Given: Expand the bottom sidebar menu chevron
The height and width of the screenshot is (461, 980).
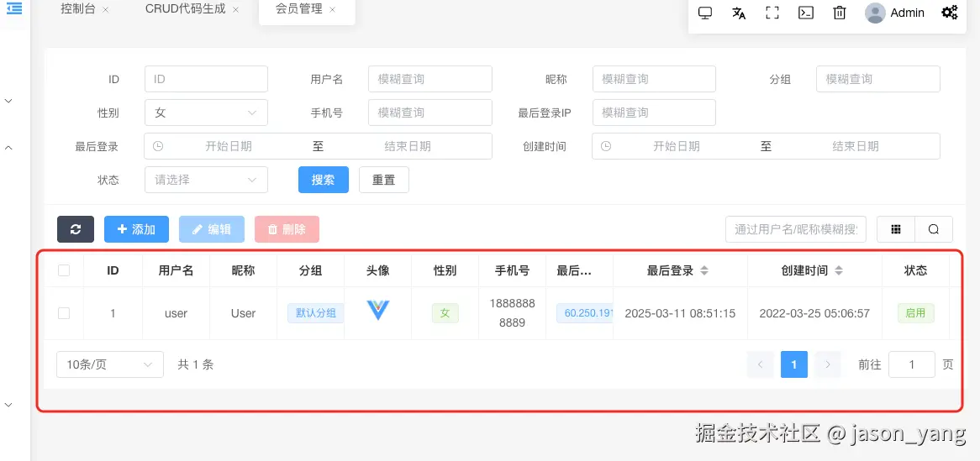Looking at the screenshot, I should 8,405.
